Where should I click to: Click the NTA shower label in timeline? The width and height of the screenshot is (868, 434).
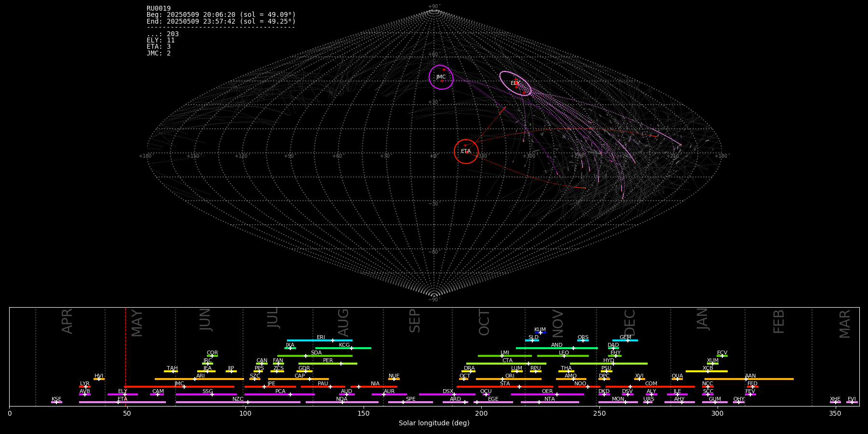point(550,399)
